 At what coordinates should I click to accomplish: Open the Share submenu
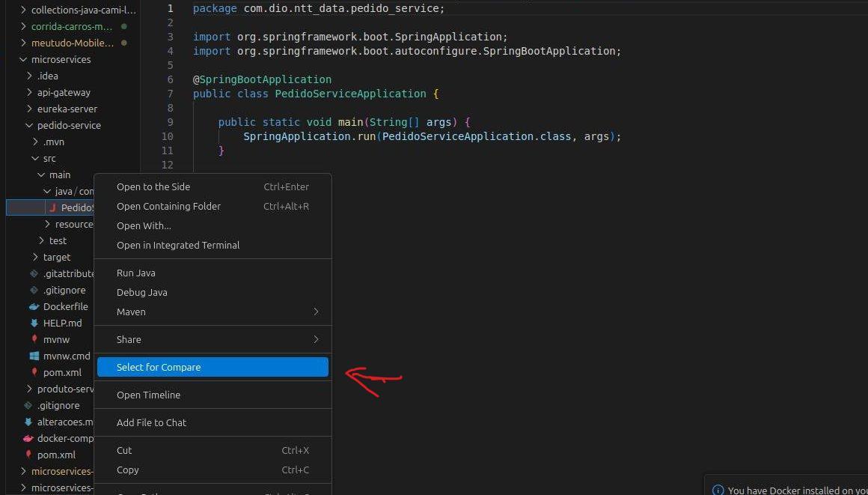pos(213,339)
